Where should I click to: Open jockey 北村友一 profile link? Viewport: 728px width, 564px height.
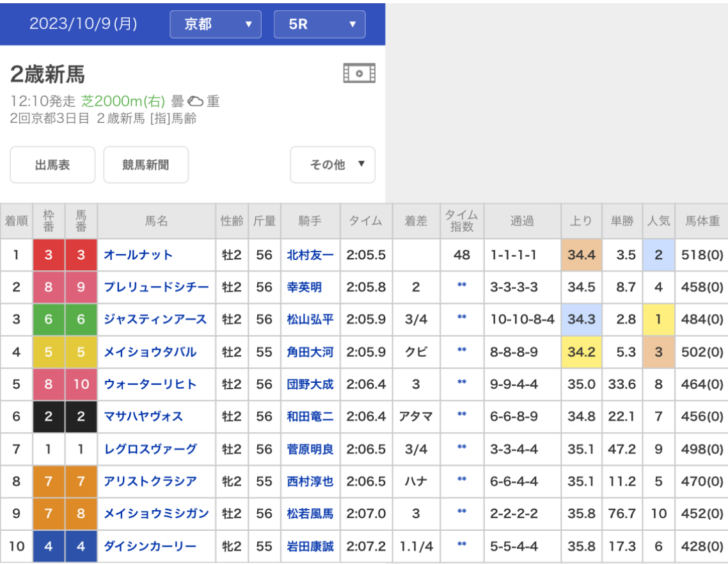[x=310, y=255]
